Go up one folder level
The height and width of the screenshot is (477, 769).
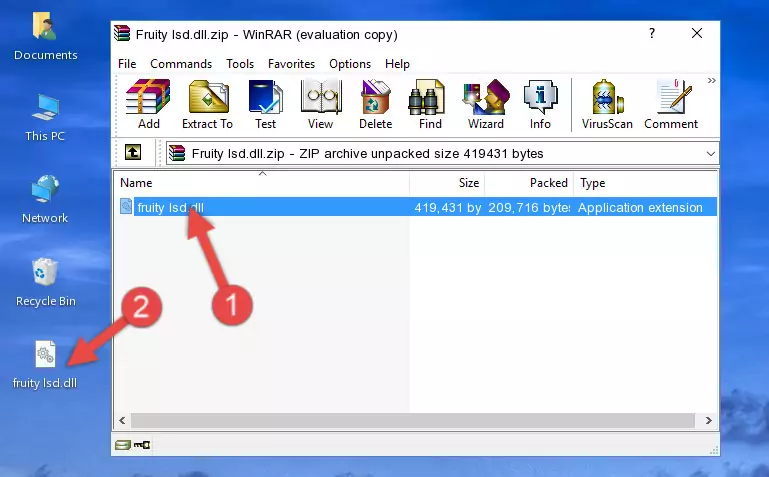133,152
